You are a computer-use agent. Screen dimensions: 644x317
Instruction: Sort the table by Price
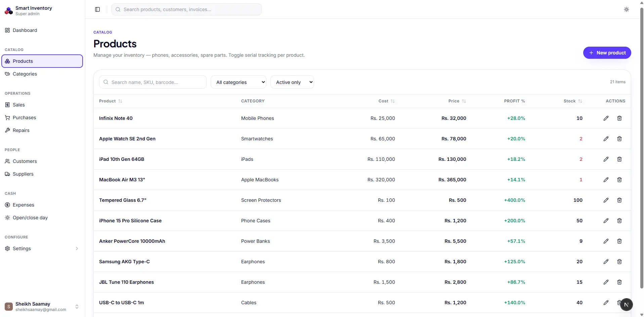pos(457,101)
